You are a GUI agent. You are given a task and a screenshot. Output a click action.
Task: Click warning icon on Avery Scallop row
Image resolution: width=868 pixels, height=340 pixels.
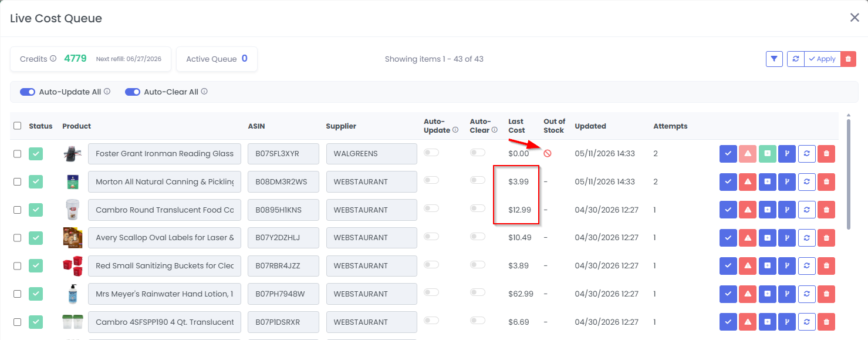pyautogui.click(x=748, y=238)
